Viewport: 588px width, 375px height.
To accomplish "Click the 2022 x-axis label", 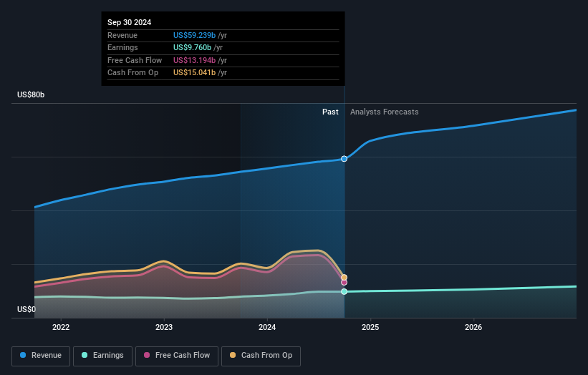I will [61, 327].
